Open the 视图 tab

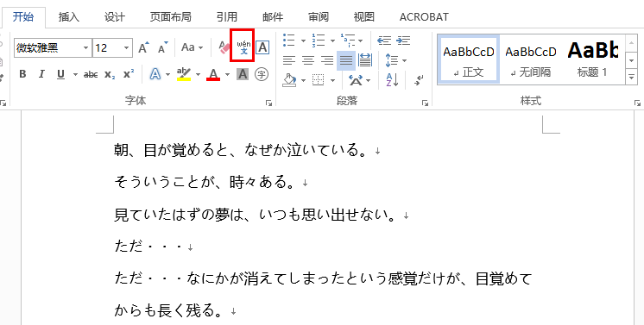point(364,17)
